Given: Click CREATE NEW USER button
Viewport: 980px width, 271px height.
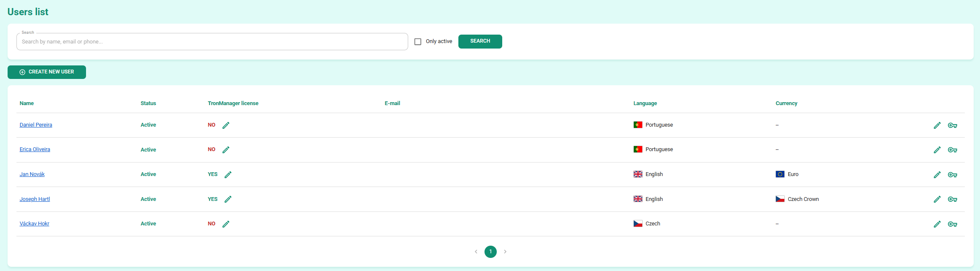Looking at the screenshot, I should coord(47,72).
